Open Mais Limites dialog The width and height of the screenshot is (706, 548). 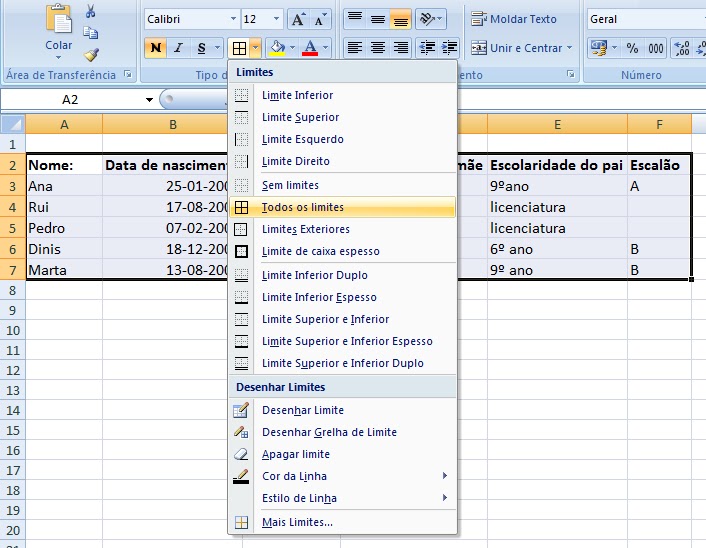pos(342,522)
